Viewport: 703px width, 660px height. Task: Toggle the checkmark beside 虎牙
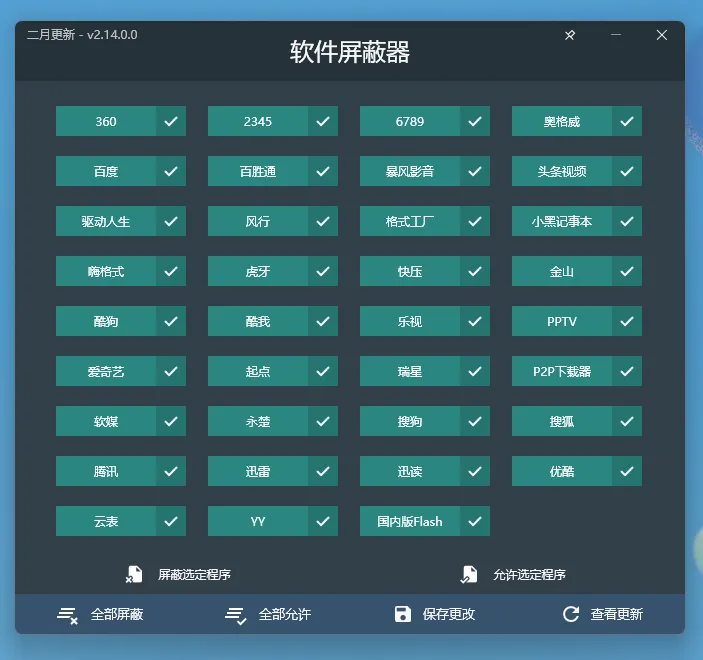point(323,271)
